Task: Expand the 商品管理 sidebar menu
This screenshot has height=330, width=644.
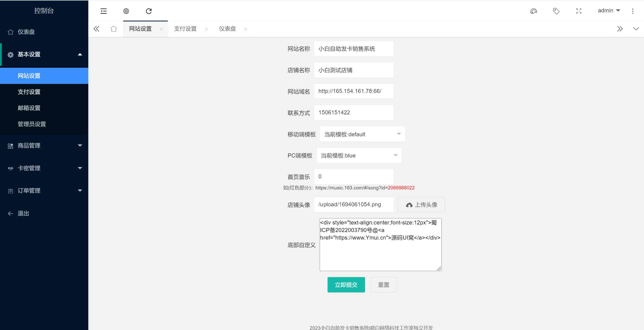Action: point(44,146)
